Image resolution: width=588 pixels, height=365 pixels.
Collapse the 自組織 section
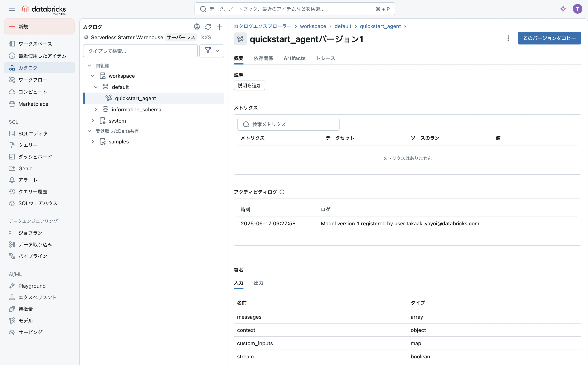tap(89, 66)
